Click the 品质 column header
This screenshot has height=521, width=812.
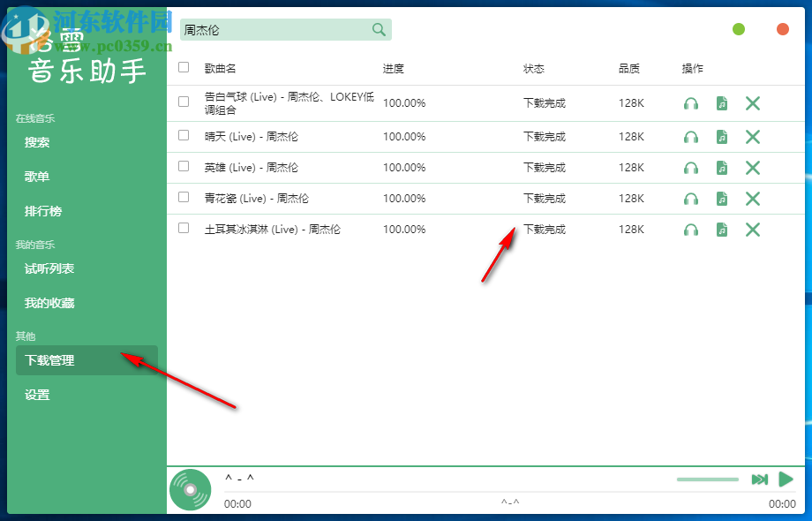click(628, 68)
